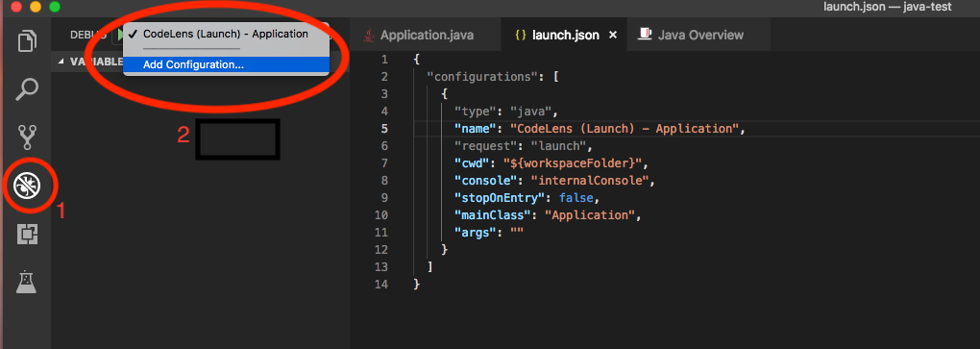980x349 pixels.
Task: Click the yellow minimize window button
Action: pyautogui.click(x=35, y=7)
